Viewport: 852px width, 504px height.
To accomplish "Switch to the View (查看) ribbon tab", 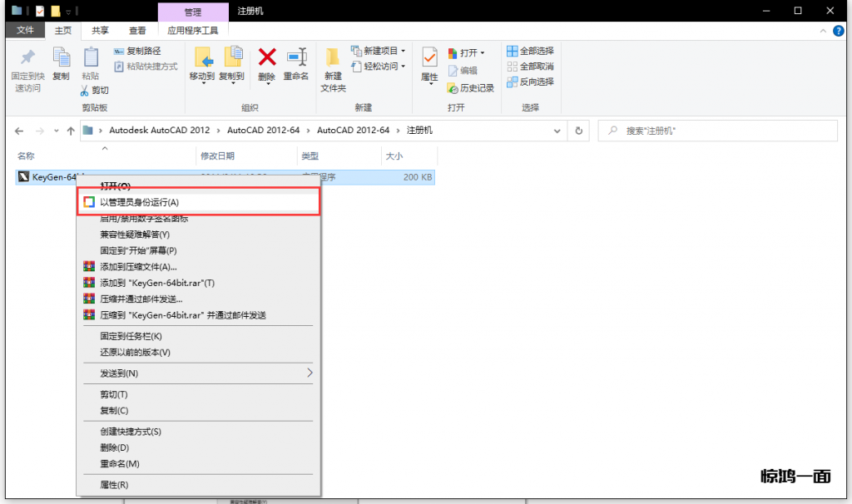I will coord(136,30).
